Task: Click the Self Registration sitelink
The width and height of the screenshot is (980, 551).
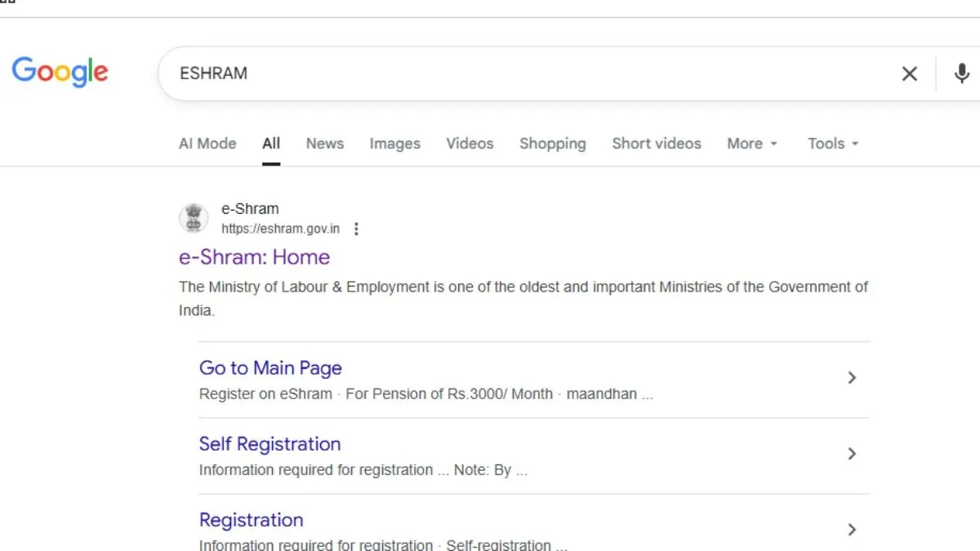Action: pos(269,444)
